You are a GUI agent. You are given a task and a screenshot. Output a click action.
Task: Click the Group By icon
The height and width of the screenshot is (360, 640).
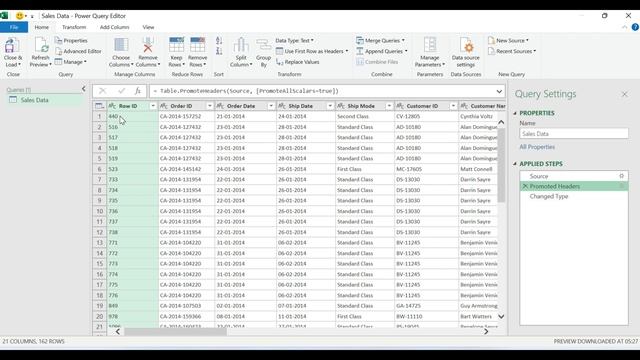[263, 45]
